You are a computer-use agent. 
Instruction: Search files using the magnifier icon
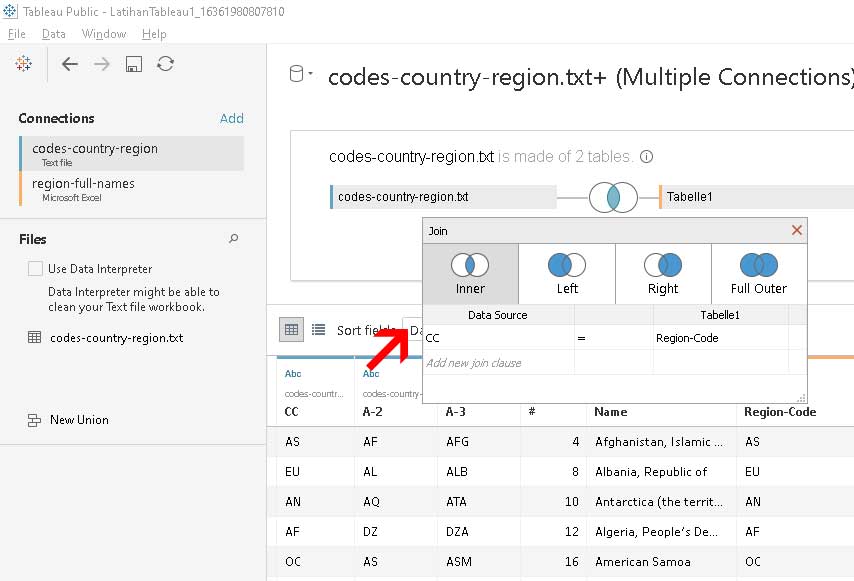pos(234,238)
